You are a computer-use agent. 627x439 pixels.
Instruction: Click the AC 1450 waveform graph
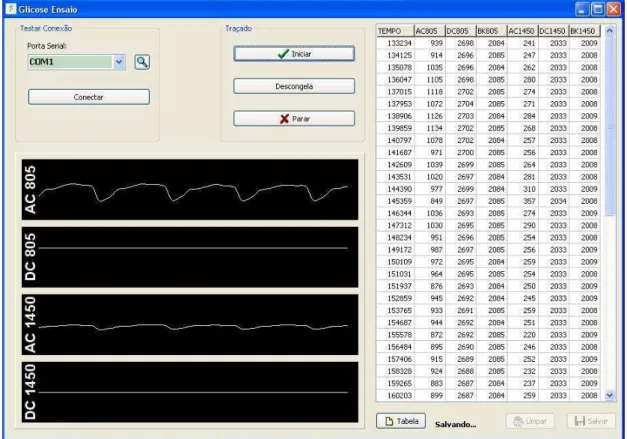[190, 325]
